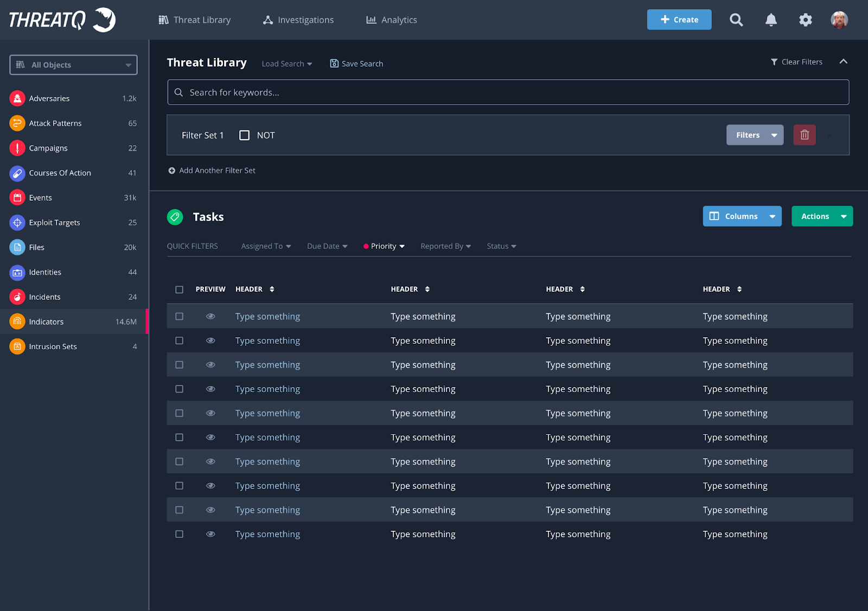Check the NOT checkbox in Filter Set 1
Screen dimensions: 868x611
pos(244,135)
